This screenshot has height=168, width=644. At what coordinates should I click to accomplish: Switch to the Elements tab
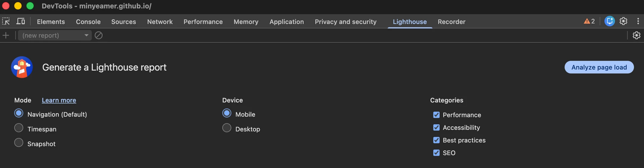51,22
